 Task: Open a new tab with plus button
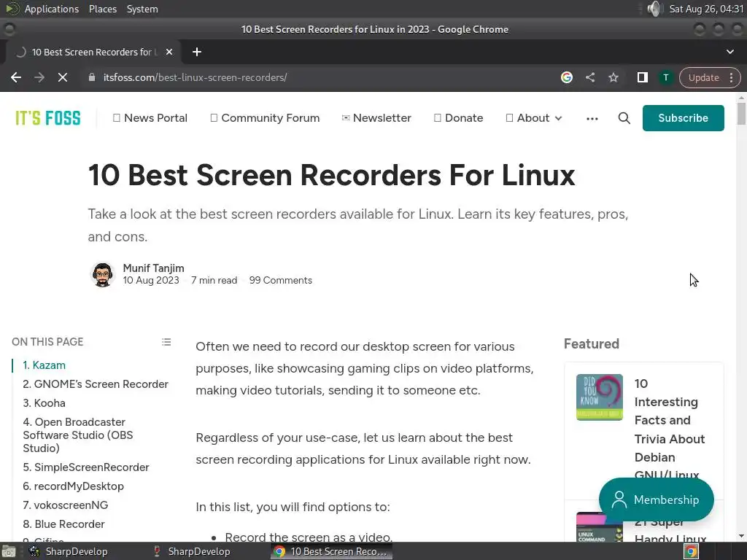click(197, 52)
